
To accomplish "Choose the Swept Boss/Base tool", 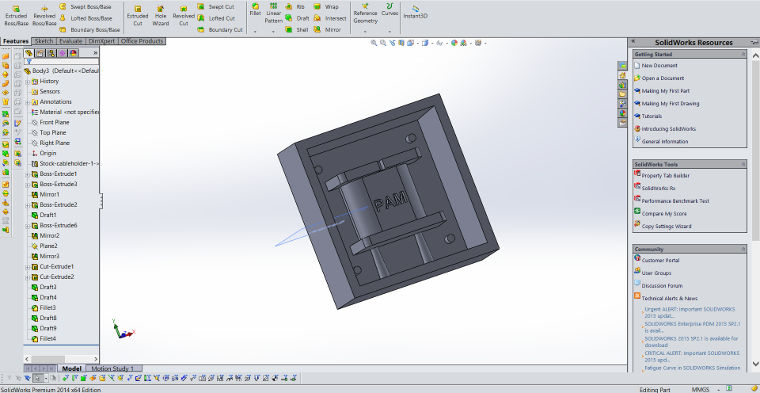I will click(85, 7).
